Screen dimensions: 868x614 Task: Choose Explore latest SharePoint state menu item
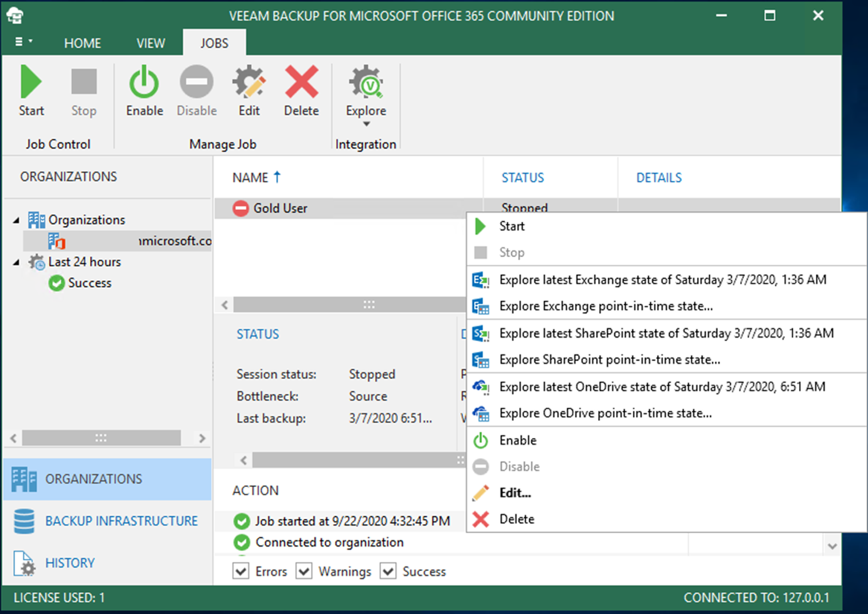[666, 333]
